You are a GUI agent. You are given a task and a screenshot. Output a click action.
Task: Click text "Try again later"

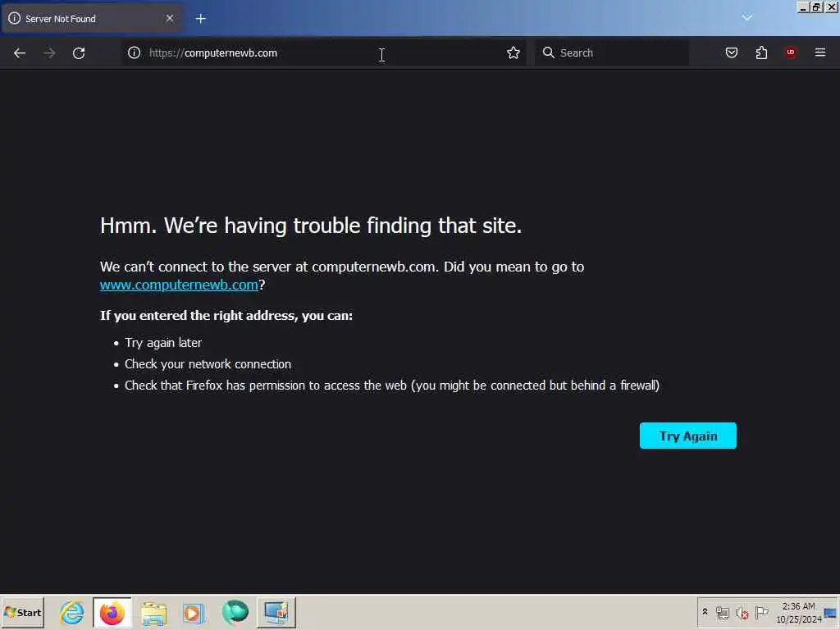(x=163, y=343)
